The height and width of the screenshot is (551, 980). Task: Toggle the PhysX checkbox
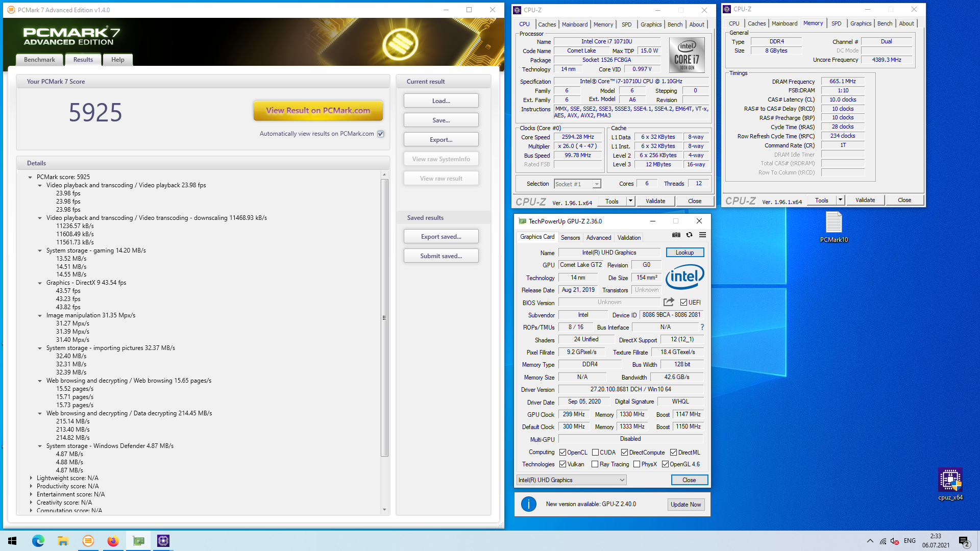tap(636, 464)
